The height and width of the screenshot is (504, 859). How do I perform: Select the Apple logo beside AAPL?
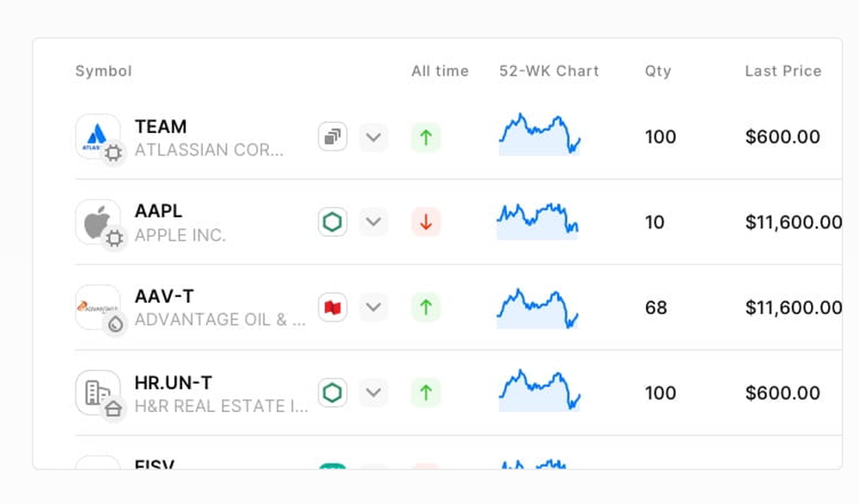click(95, 217)
